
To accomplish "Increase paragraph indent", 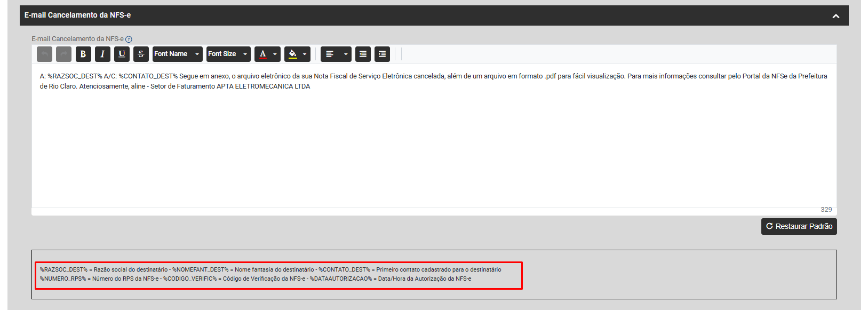I will [382, 54].
